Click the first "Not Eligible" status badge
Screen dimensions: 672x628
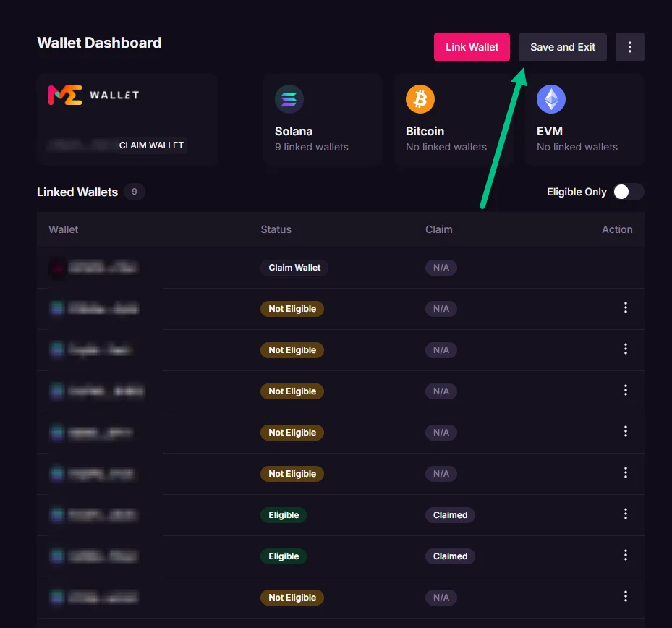(292, 309)
